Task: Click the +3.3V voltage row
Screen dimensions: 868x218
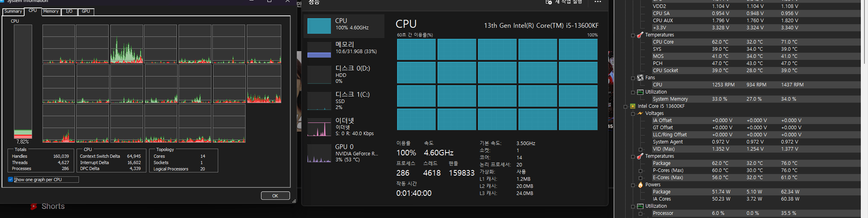Action: click(756, 28)
